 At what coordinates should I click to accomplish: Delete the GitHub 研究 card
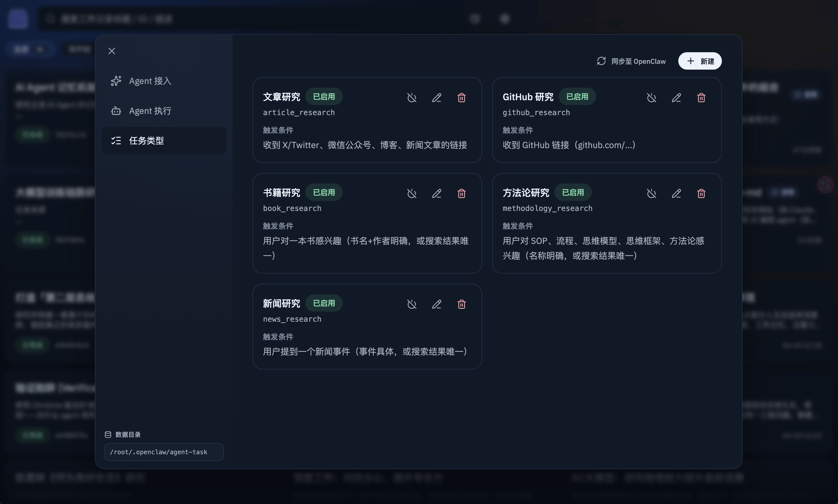click(x=701, y=98)
